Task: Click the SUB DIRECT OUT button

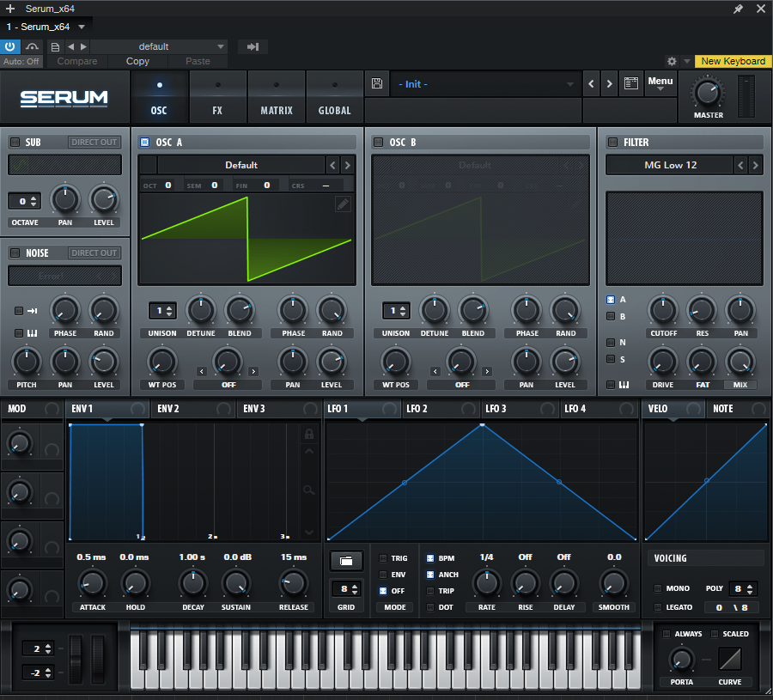Action: point(94,142)
